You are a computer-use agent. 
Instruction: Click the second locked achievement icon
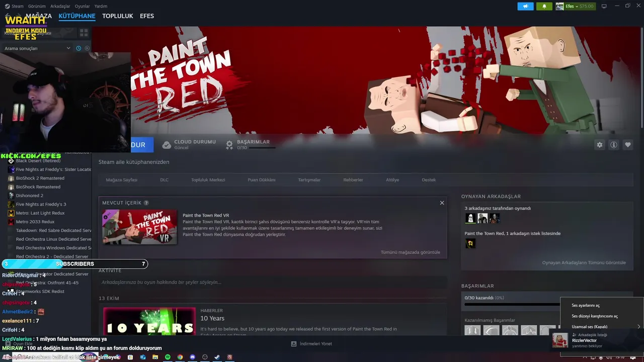pos(491,331)
